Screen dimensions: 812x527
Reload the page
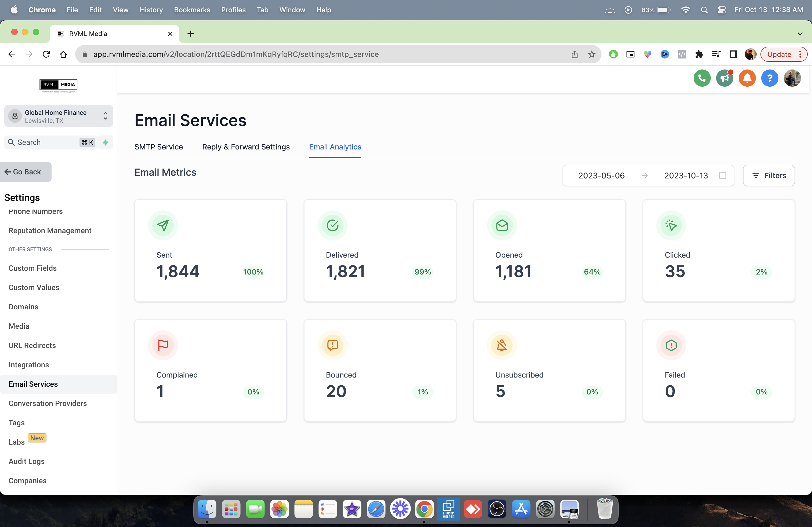pyautogui.click(x=46, y=54)
